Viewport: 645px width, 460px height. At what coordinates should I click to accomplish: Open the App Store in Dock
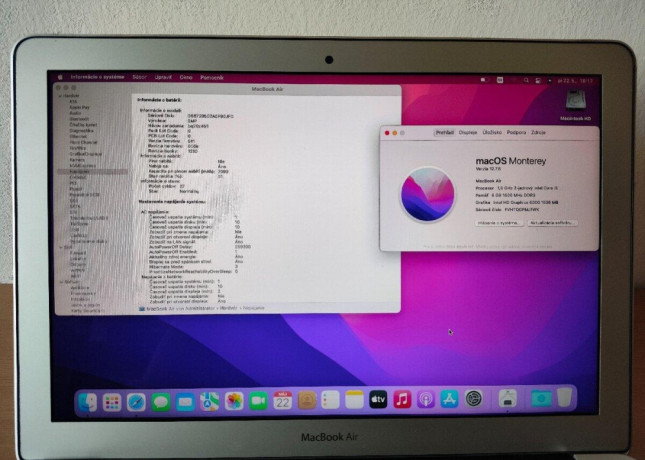point(449,399)
